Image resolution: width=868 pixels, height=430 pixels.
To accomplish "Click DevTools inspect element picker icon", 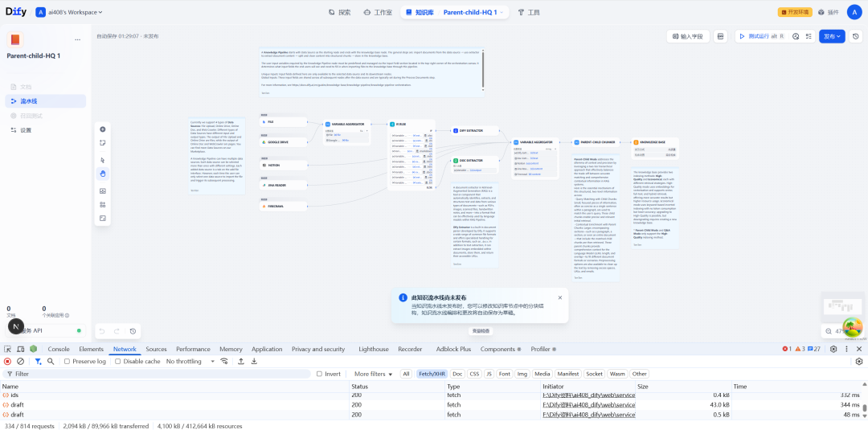I will coord(8,349).
